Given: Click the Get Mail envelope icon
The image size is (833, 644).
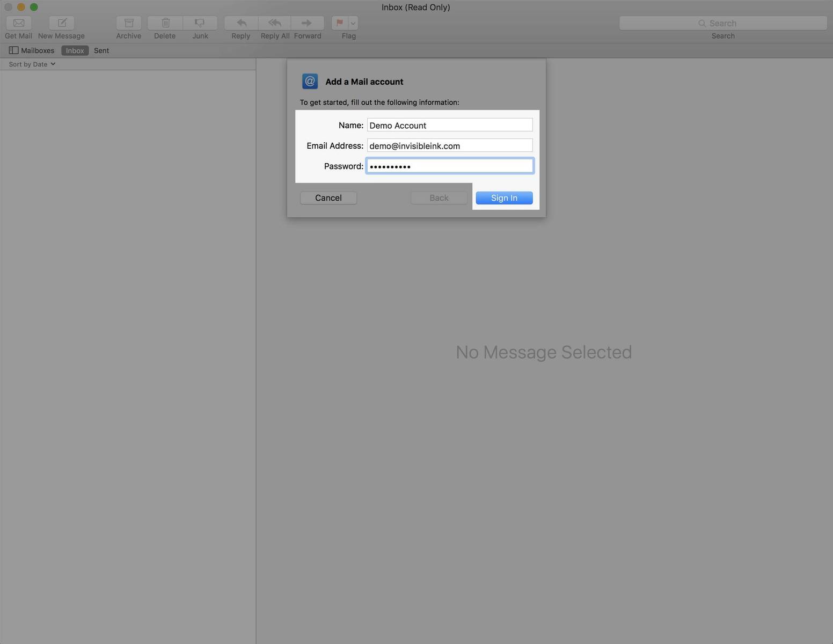Looking at the screenshot, I should (x=19, y=23).
